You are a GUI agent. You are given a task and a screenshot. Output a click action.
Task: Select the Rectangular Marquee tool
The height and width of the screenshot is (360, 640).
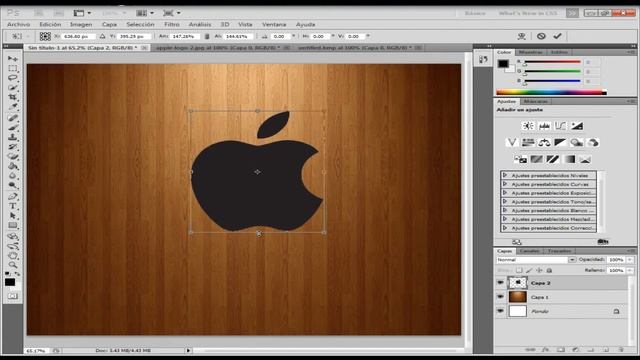pos(13,69)
